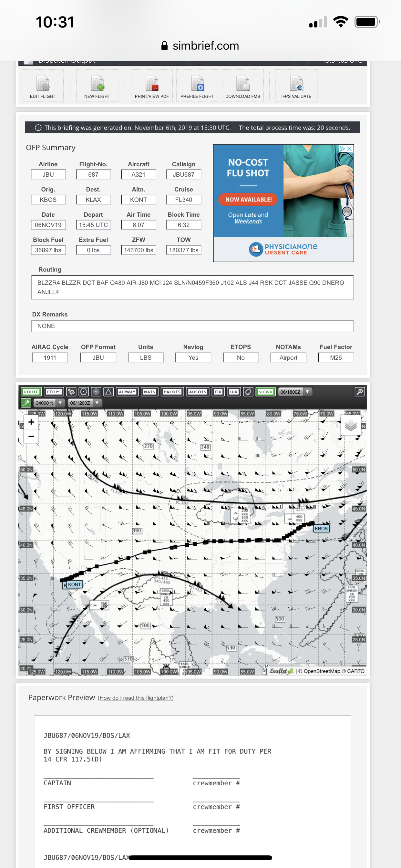This screenshot has width=401, height=868.
Task: Click the KBOS airport marker
Action: click(321, 528)
